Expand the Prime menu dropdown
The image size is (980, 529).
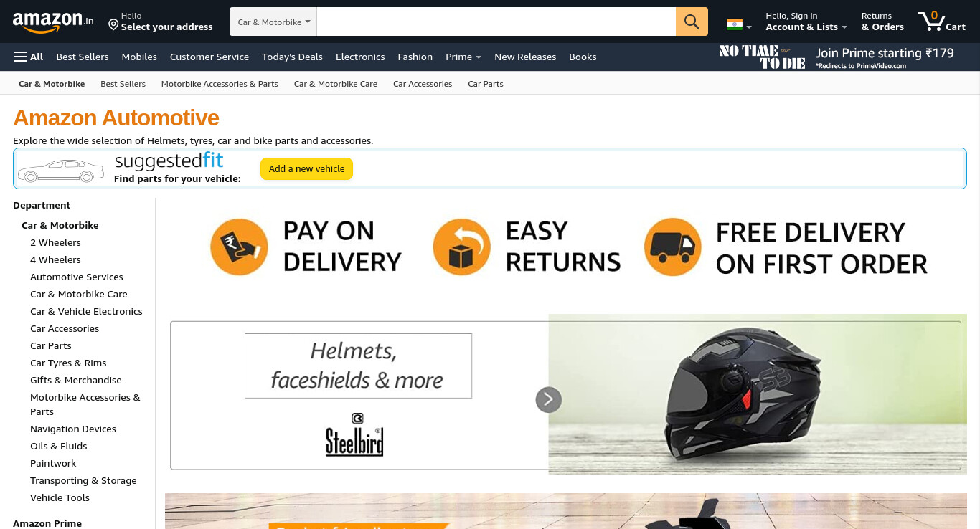463,57
